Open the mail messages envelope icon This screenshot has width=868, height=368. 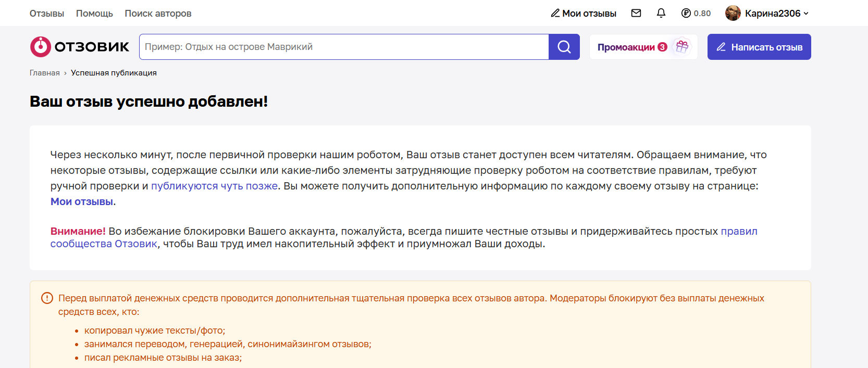[x=636, y=13]
